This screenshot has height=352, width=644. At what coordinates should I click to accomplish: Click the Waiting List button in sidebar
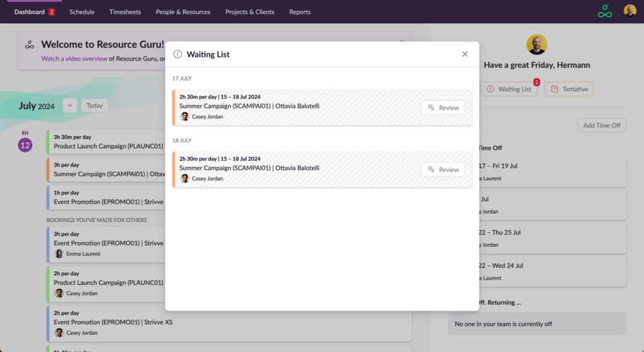pyautogui.click(x=508, y=89)
